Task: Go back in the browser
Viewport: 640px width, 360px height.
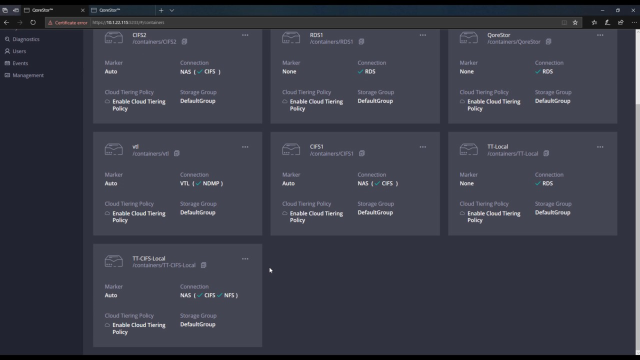Action: pos(7,22)
